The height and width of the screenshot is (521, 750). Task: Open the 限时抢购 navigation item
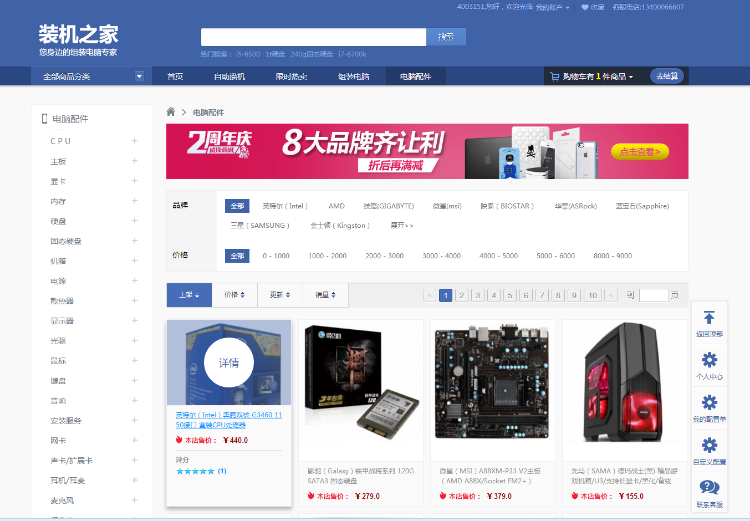pos(291,76)
